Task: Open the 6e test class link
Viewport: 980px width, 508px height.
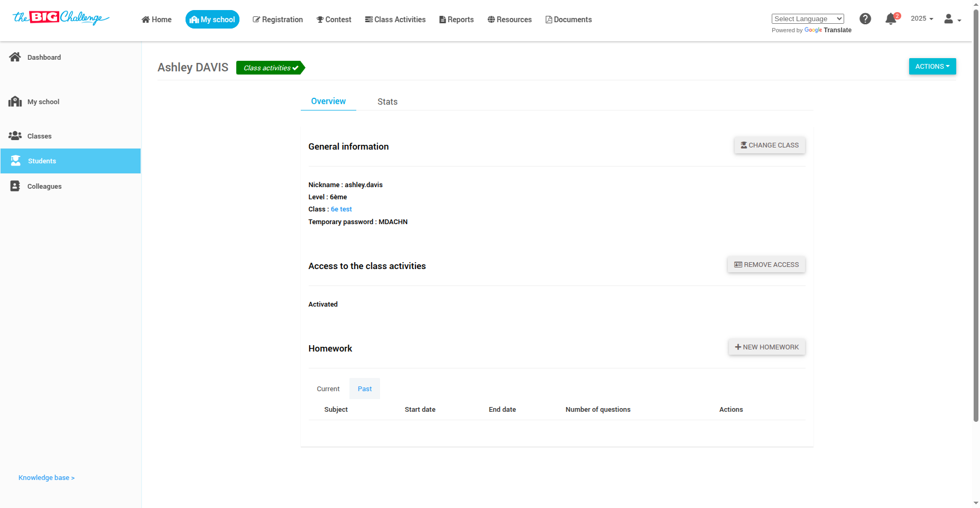Action: 341,209
